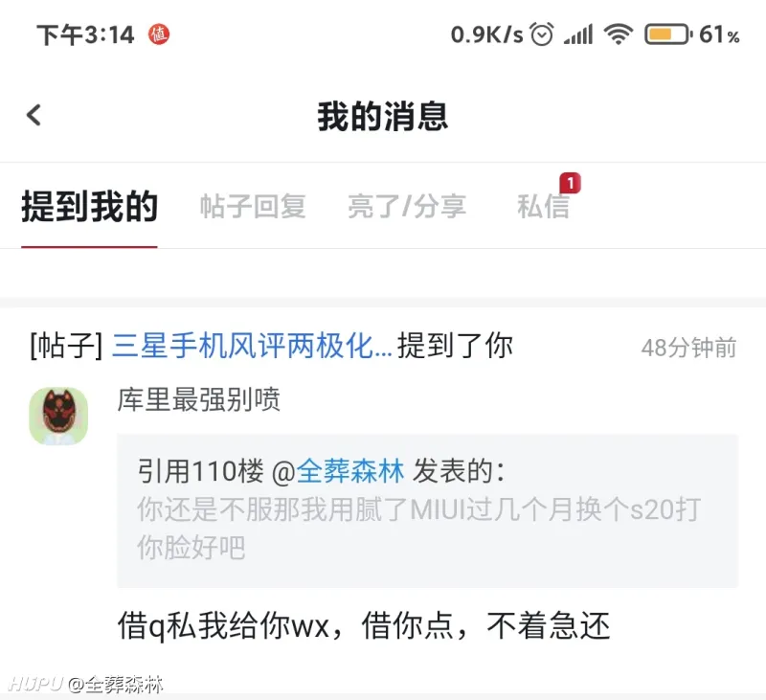Screen dimensions: 766x700
Task: Tap the 48分钟前 timestamp
Action: 688,348
